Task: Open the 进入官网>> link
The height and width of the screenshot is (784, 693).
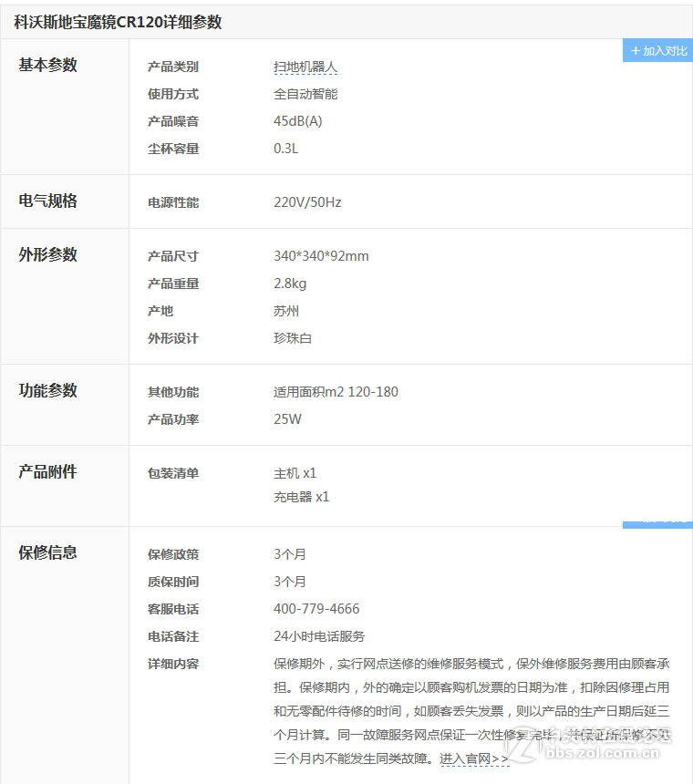Action: pyautogui.click(x=473, y=758)
